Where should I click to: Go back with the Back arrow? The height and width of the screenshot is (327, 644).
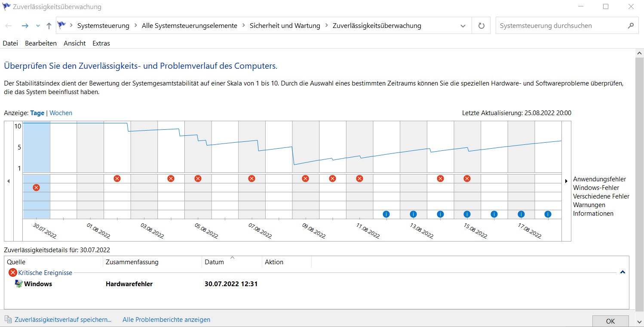pyautogui.click(x=9, y=26)
